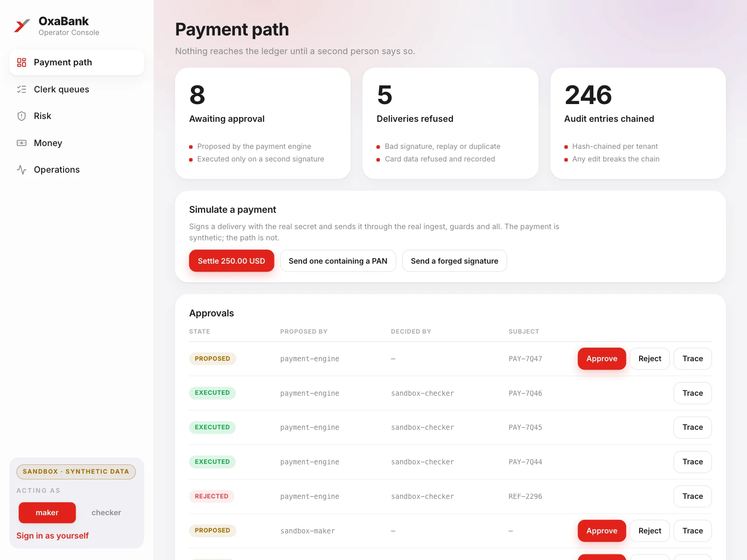
Task: Click the Clerk queues checklist icon
Action: coord(21,89)
